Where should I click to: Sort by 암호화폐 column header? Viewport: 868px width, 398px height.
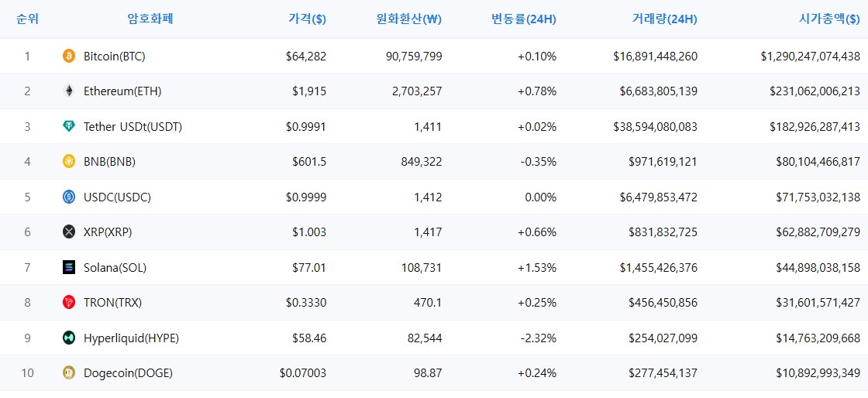(150, 19)
